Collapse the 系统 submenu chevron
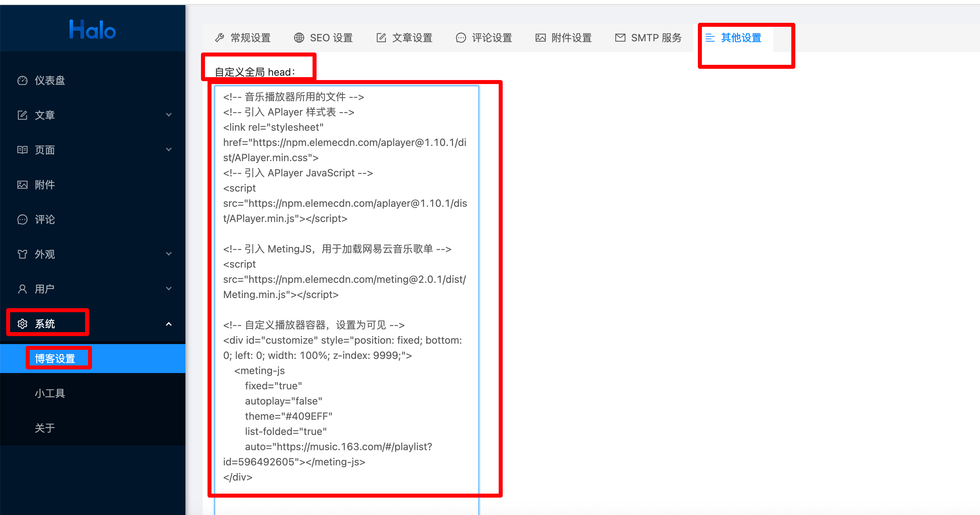The image size is (980, 515). coord(168,324)
